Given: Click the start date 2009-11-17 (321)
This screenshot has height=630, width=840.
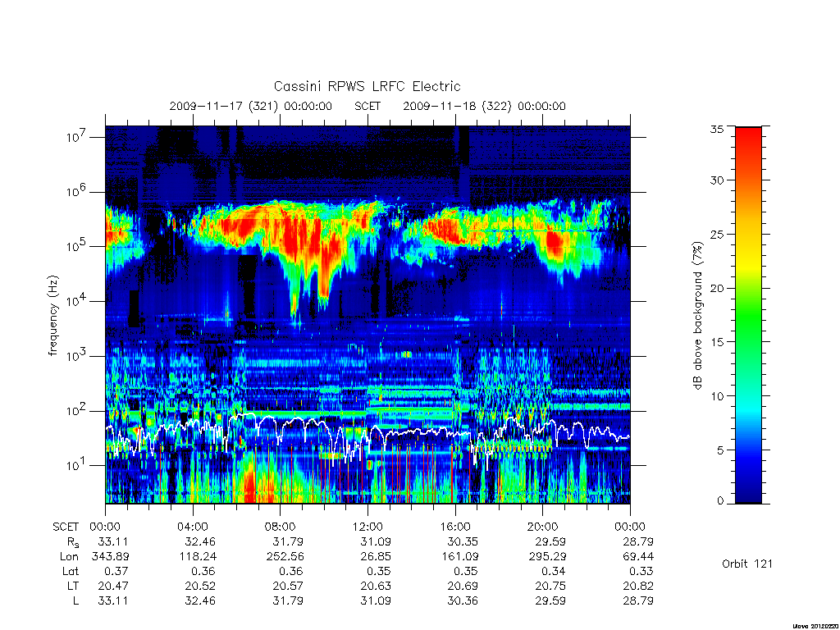Looking at the screenshot, I should tap(223, 106).
